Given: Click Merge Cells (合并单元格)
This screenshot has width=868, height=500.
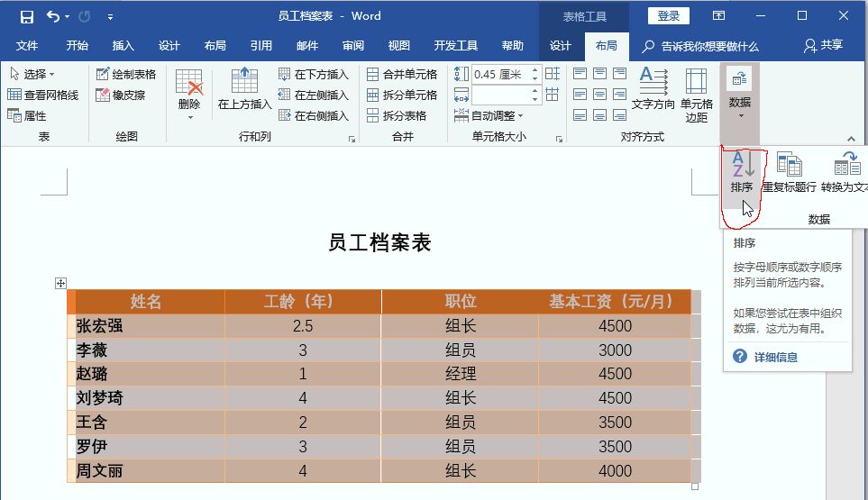Looking at the screenshot, I should coord(402,74).
